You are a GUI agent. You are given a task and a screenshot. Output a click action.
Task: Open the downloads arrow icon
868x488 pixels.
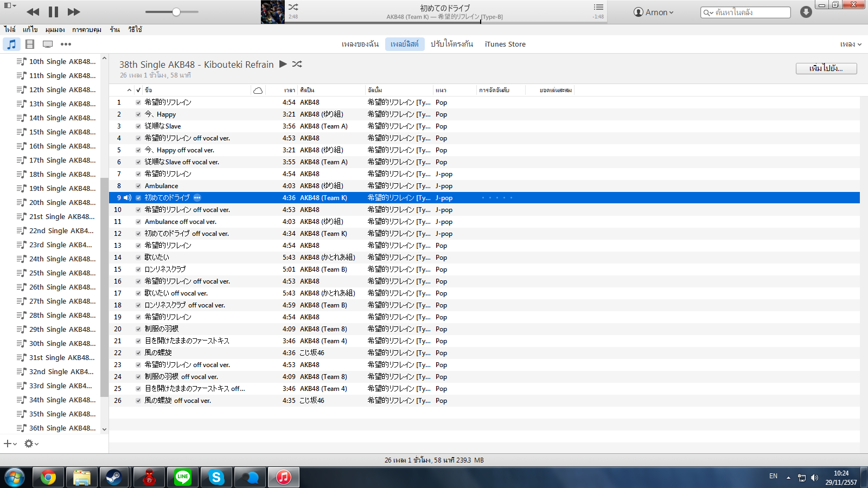(x=806, y=12)
